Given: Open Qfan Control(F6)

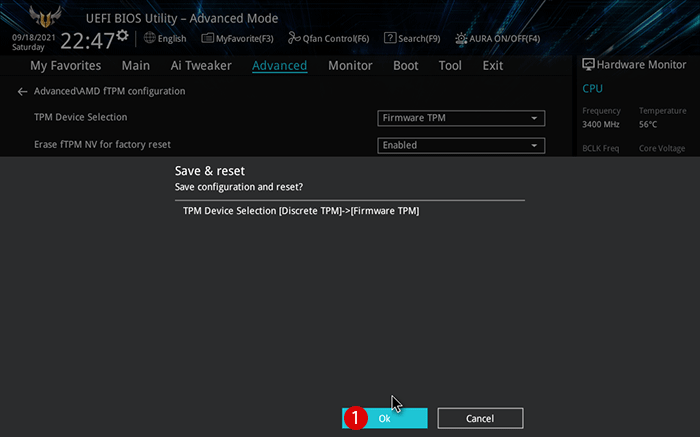Looking at the screenshot, I should (x=329, y=39).
